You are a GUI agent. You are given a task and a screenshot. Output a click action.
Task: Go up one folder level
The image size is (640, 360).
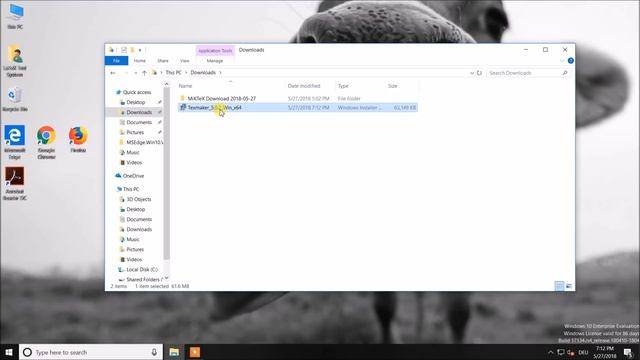[144, 73]
